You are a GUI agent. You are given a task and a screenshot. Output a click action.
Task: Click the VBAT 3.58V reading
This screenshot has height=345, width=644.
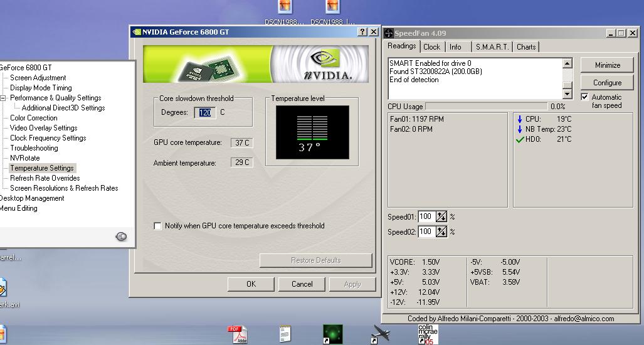[495, 282]
